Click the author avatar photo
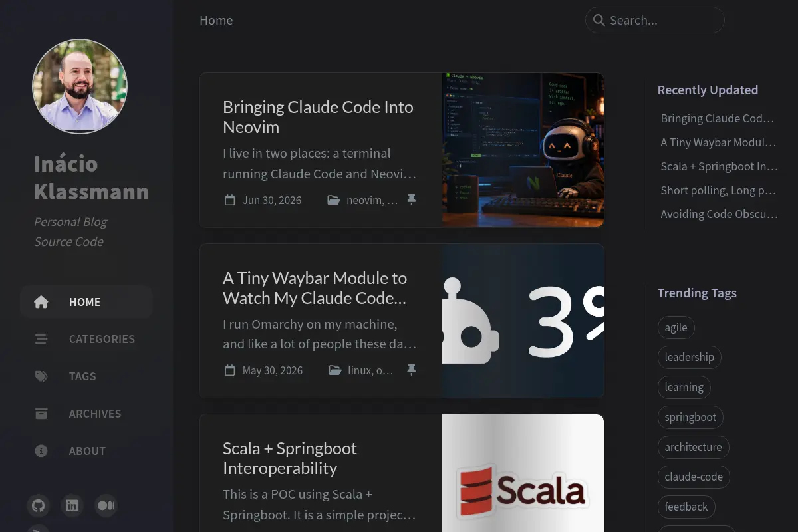The height and width of the screenshot is (532, 798). pos(80,86)
